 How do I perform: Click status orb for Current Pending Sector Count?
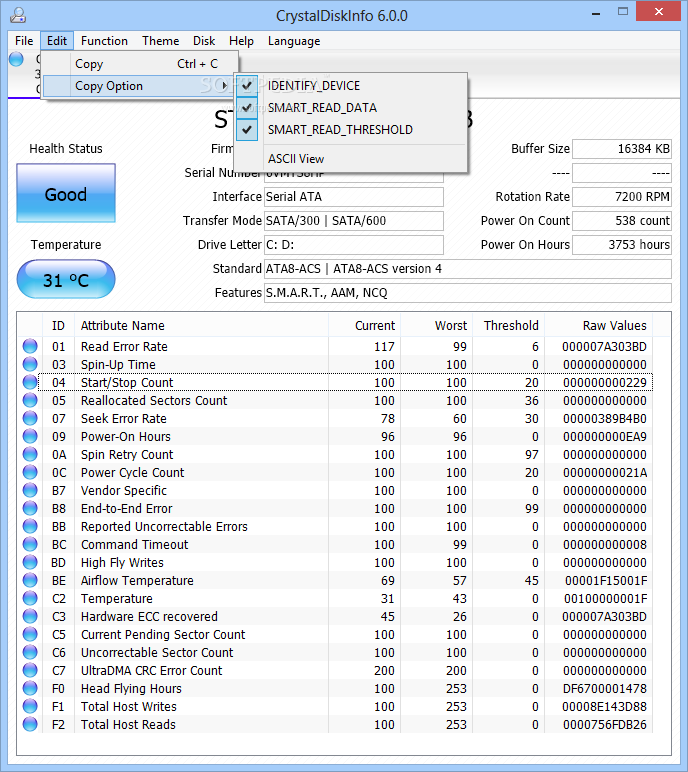(x=30, y=634)
